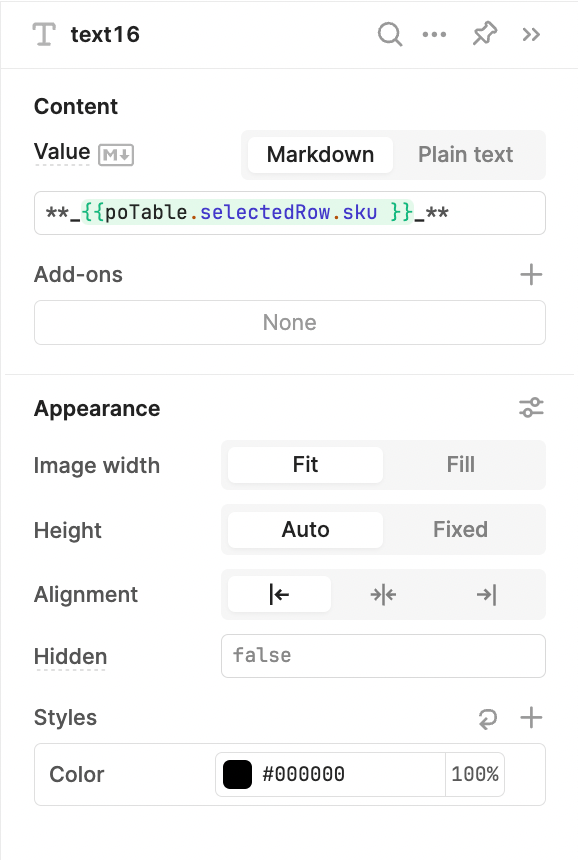This screenshot has width=578, height=860.
Task: Click the Value label
Action: click(x=62, y=152)
